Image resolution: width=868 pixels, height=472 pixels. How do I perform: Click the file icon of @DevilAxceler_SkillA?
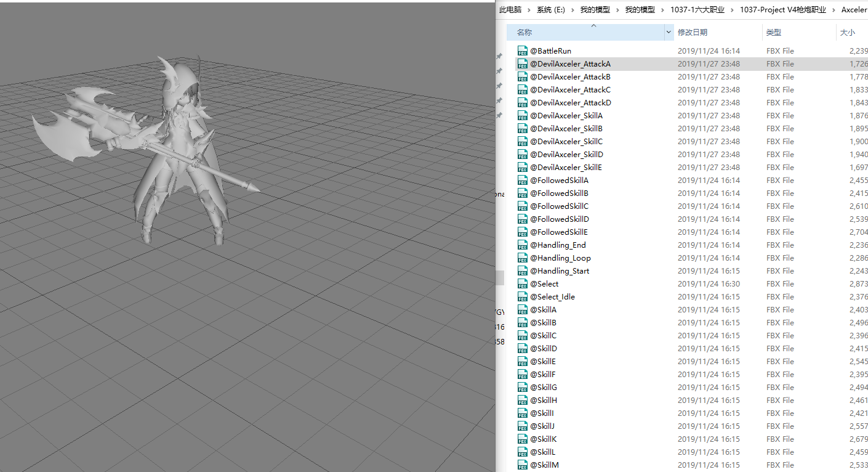coord(523,115)
